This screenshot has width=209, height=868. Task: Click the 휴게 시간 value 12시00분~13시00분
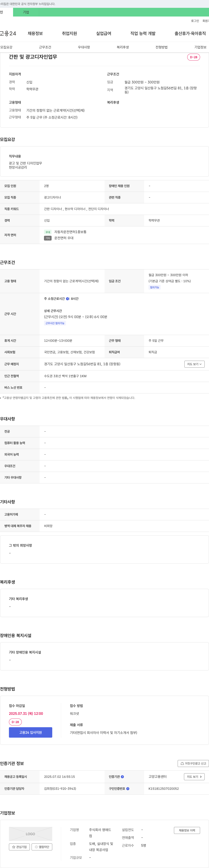tap(58, 341)
